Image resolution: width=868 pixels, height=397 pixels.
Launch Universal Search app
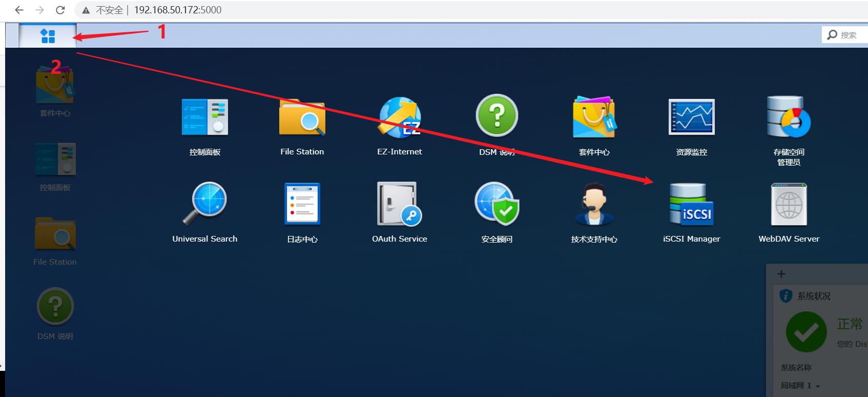205,204
